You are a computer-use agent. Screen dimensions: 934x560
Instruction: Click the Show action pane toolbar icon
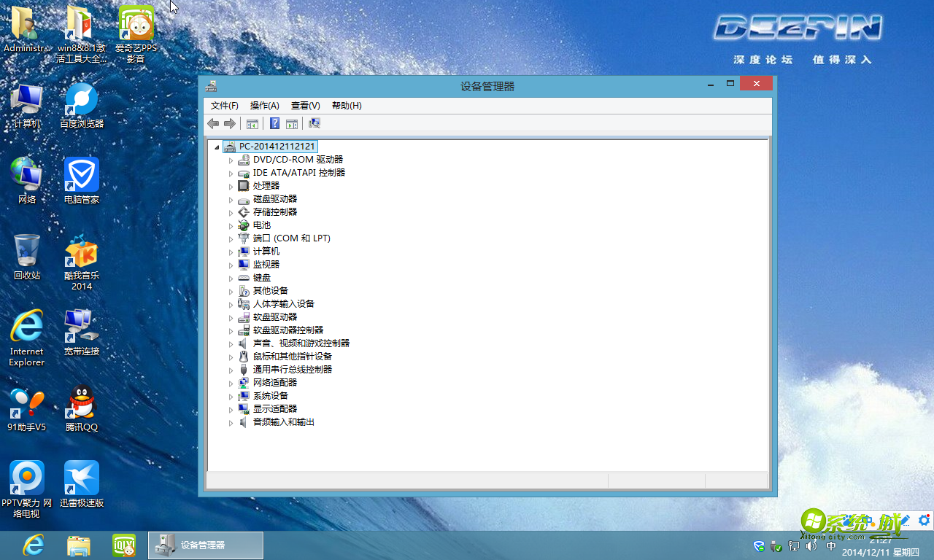(x=292, y=123)
